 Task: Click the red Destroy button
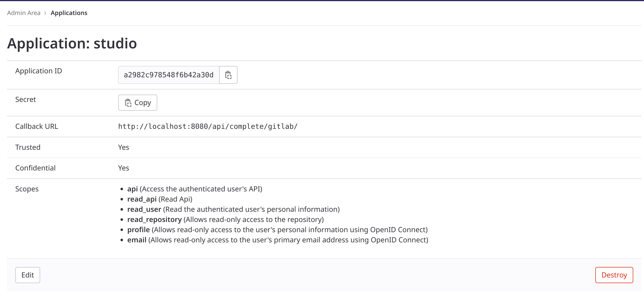(614, 275)
